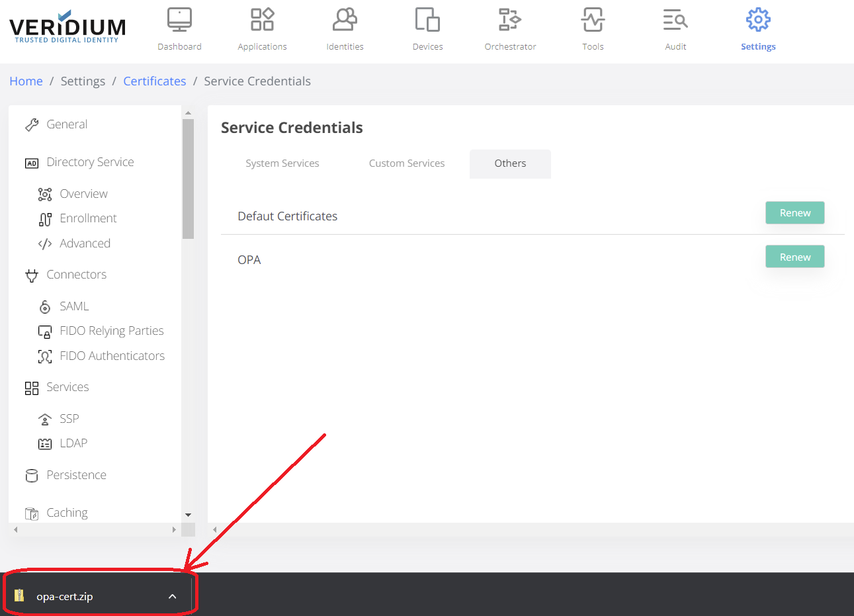
Task: Open the Audit search-list icon
Action: pyautogui.click(x=675, y=20)
